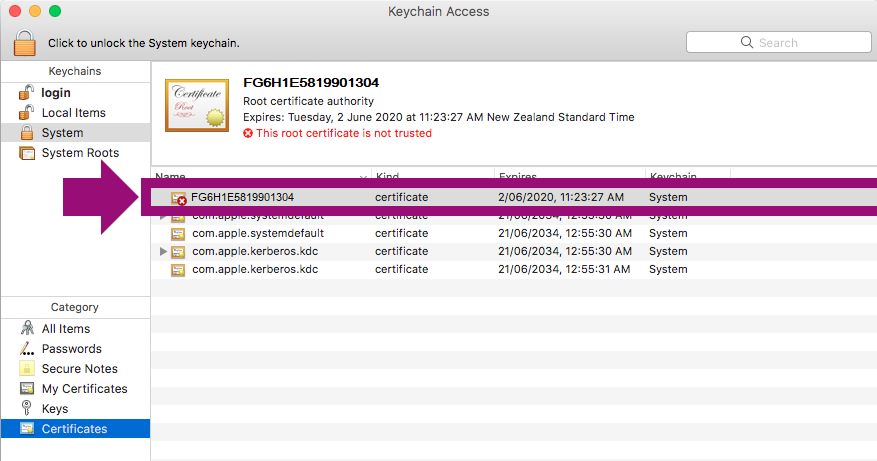Click the Keys category key icon
The image size is (877, 461).
[x=26, y=408]
